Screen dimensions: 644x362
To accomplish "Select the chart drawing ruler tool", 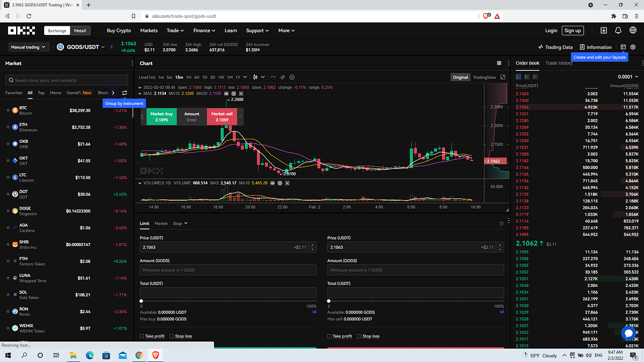I will (283, 77).
